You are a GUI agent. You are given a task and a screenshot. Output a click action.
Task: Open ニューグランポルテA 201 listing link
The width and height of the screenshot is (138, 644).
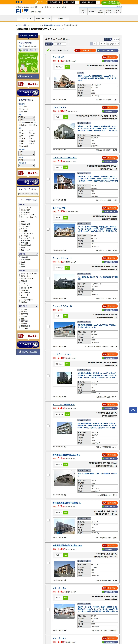coord(65,158)
